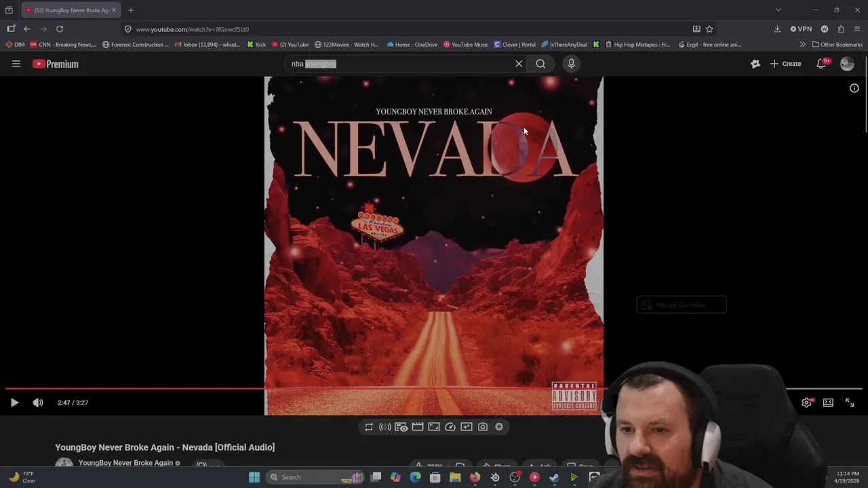Open YoungBoy Never Broke Again channel link
This screenshot has width=868, height=488.
pyautogui.click(x=125, y=463)
